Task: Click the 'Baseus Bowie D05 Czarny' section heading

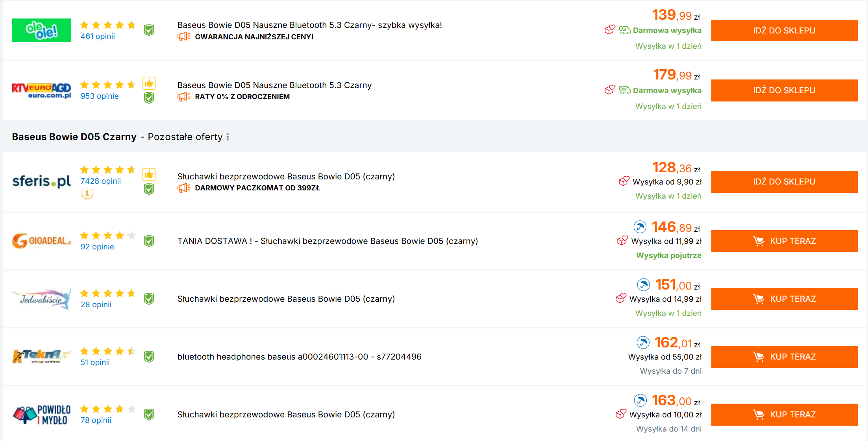Action: 74,137
